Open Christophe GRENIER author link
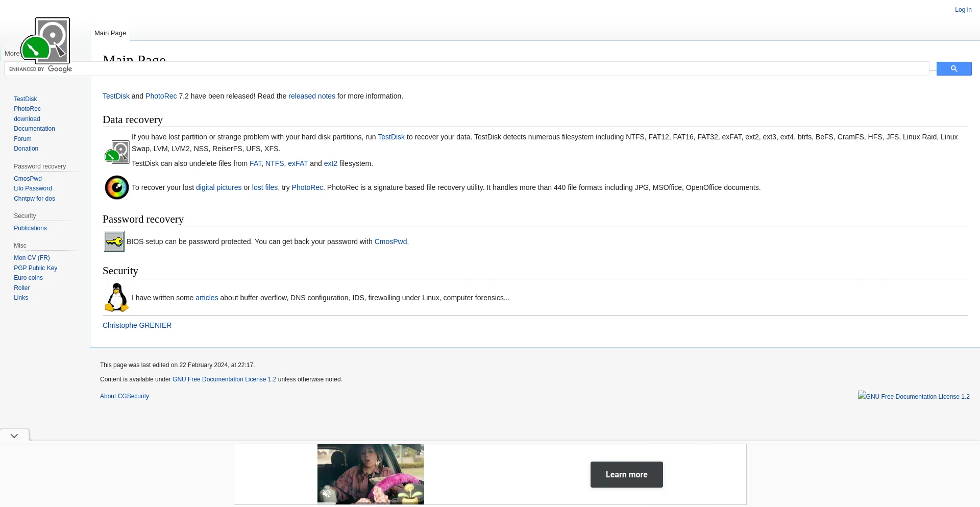 coord(137,325)
